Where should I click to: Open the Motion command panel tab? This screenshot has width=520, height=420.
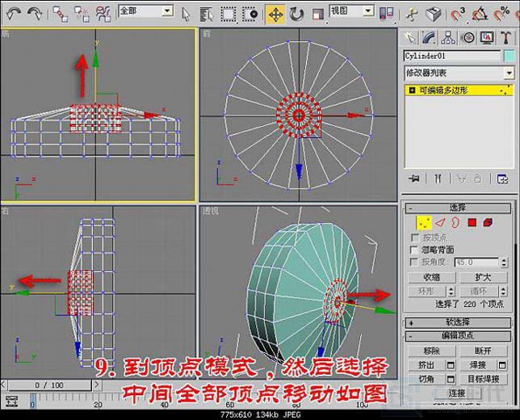coord(468,38)
